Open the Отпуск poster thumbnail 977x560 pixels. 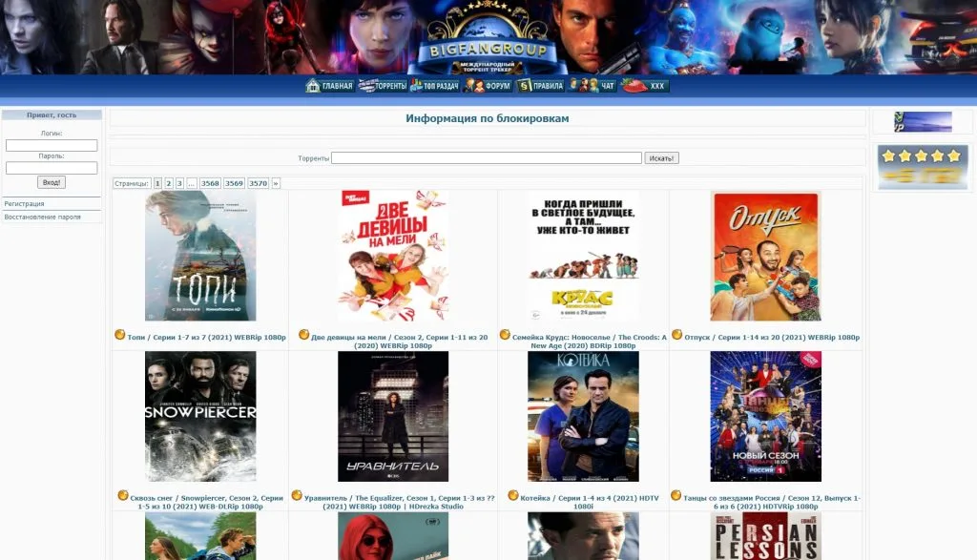[766, 256]
